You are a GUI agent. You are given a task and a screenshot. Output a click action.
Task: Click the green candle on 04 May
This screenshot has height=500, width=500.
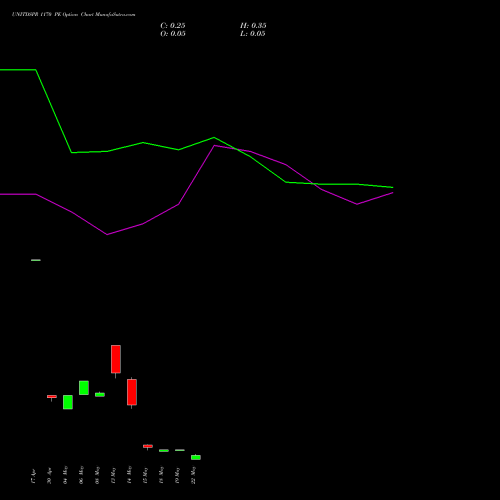pos(68,402)
